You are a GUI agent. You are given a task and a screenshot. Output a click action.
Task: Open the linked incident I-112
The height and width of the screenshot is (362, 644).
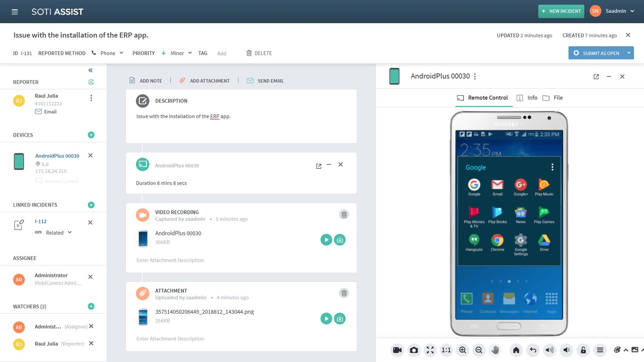40,221
